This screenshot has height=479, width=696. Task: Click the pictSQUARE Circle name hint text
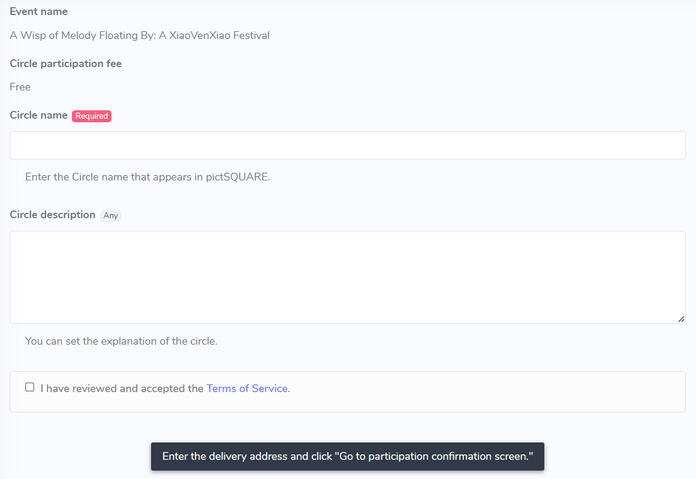147,177
